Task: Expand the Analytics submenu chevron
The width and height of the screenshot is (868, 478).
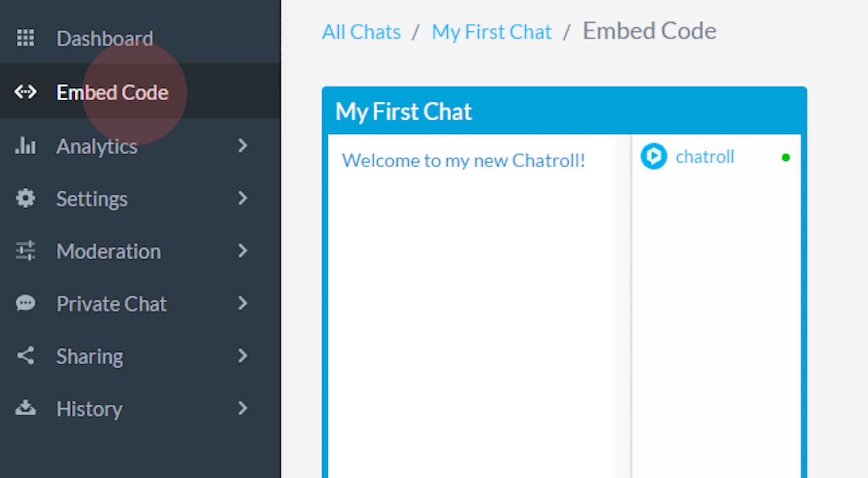Action: [x=243, y=146]
